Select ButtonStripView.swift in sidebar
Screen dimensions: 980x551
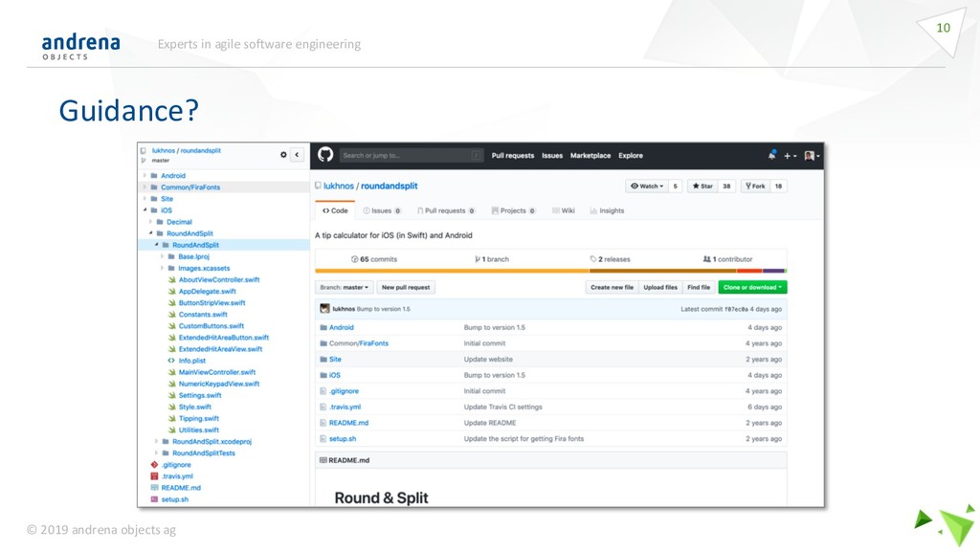pos(212,303)
